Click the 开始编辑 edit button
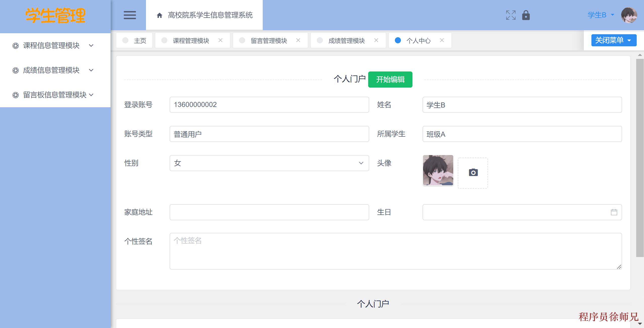This screenshot has height=328, width=644. coord(390,79)
